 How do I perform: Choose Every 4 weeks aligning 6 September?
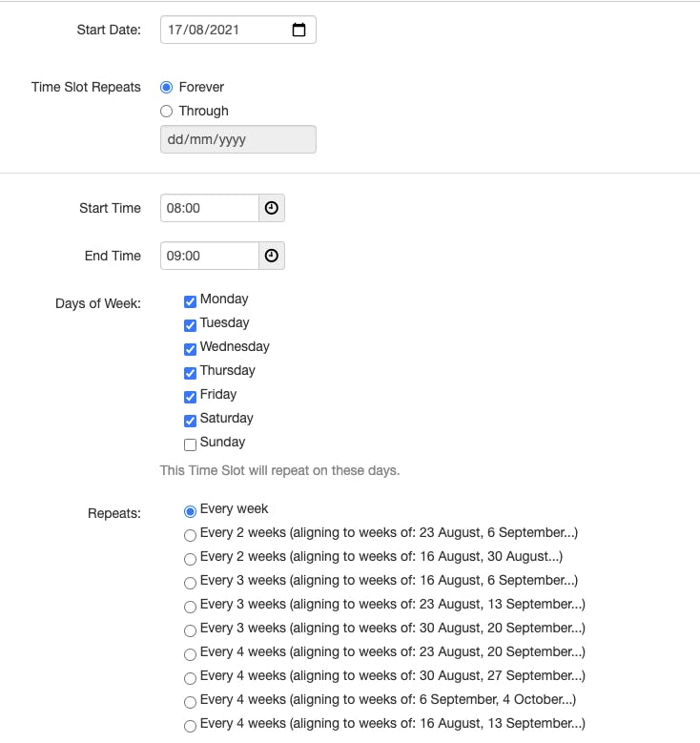[x=190, y=702]
